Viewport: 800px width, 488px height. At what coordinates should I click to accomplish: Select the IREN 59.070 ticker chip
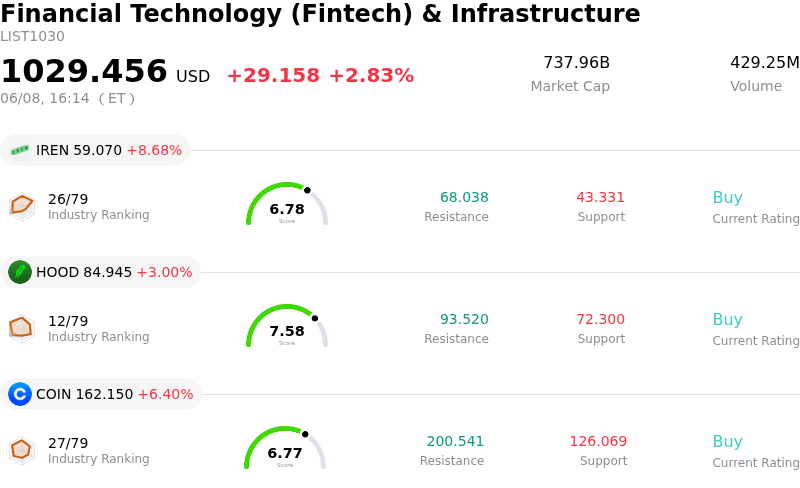95,150
